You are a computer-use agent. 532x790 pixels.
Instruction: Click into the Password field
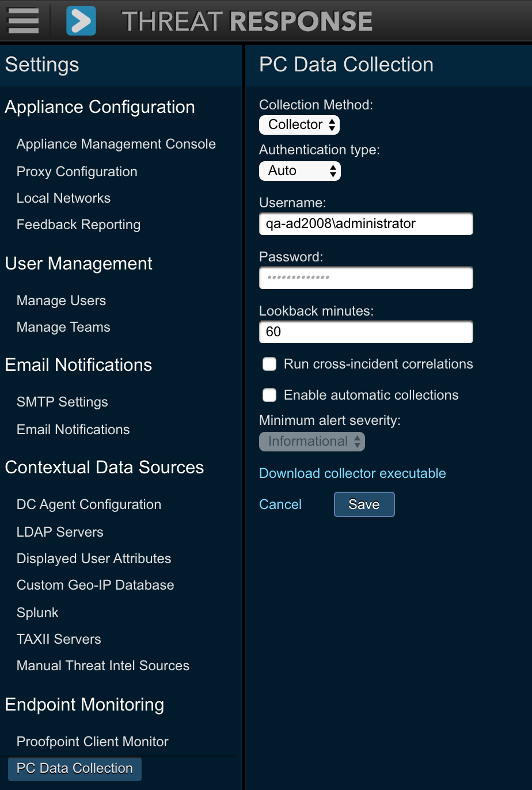(366, 278)
